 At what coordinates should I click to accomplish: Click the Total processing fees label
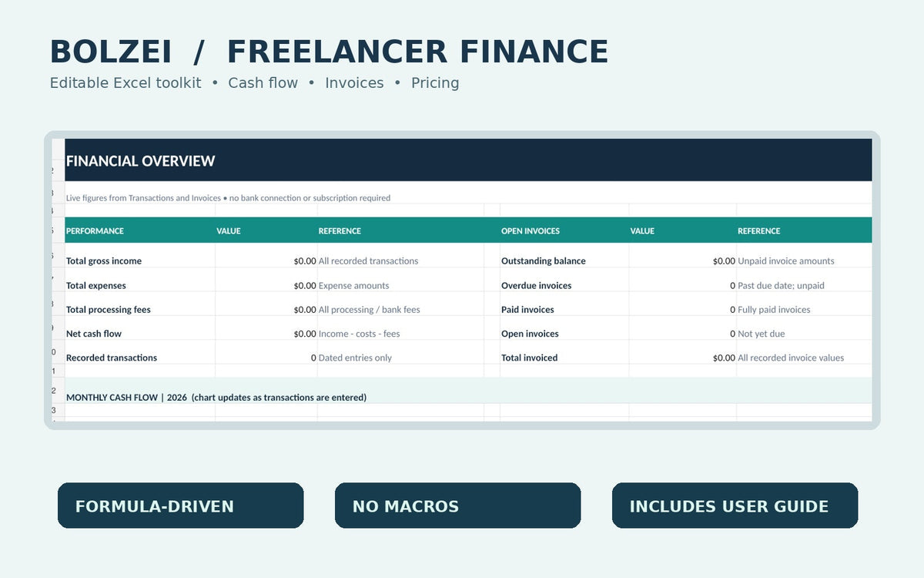pyautogui.click(x=109, y=310)
